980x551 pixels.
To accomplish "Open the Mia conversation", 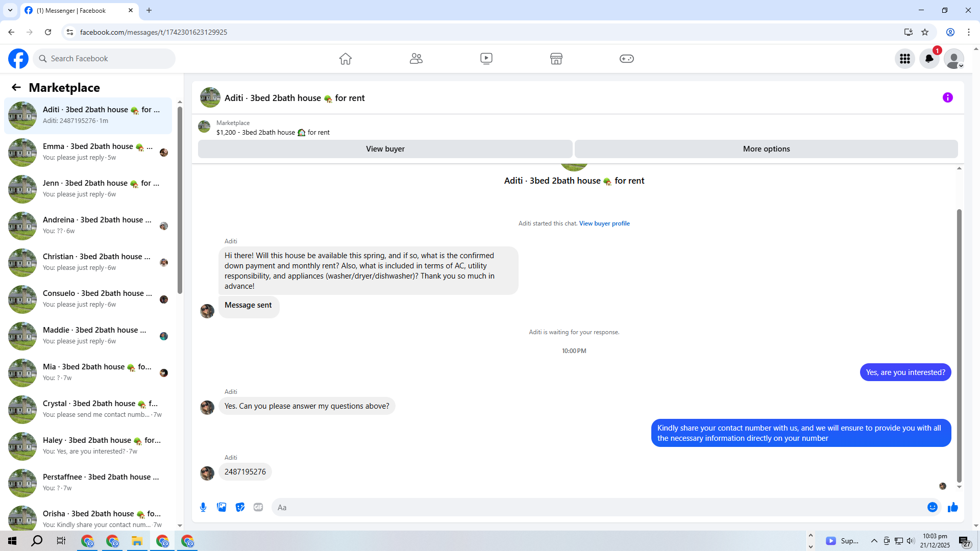I will pos(88,373).
